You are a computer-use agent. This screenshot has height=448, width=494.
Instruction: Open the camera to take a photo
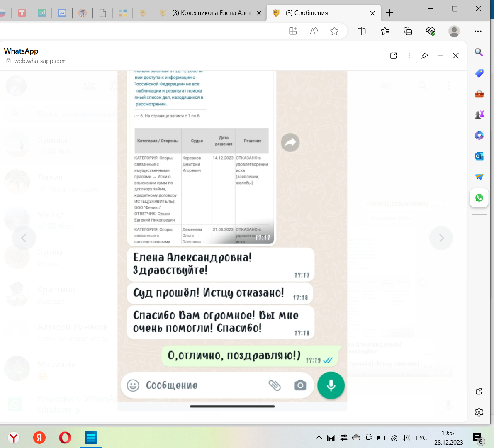[301, 385]
